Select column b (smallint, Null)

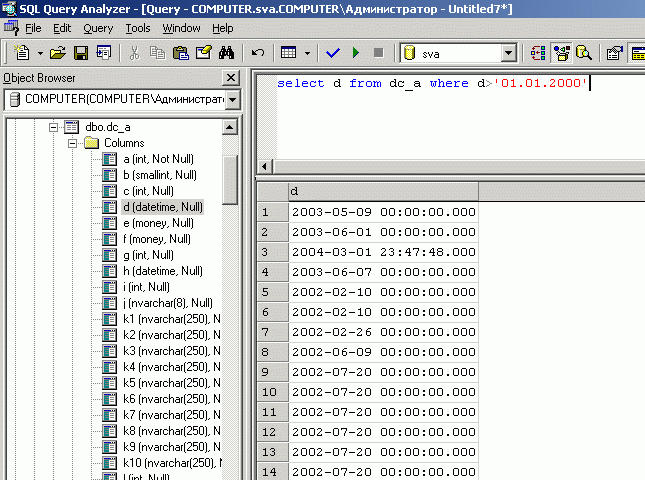(x=160, y=175)
